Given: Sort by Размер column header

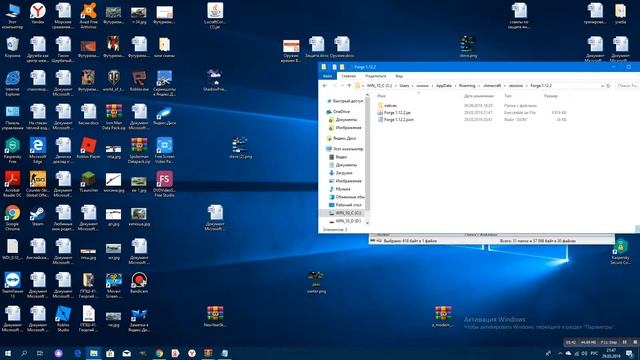Looking at the screenshot, I should click(x=551, y=96).
